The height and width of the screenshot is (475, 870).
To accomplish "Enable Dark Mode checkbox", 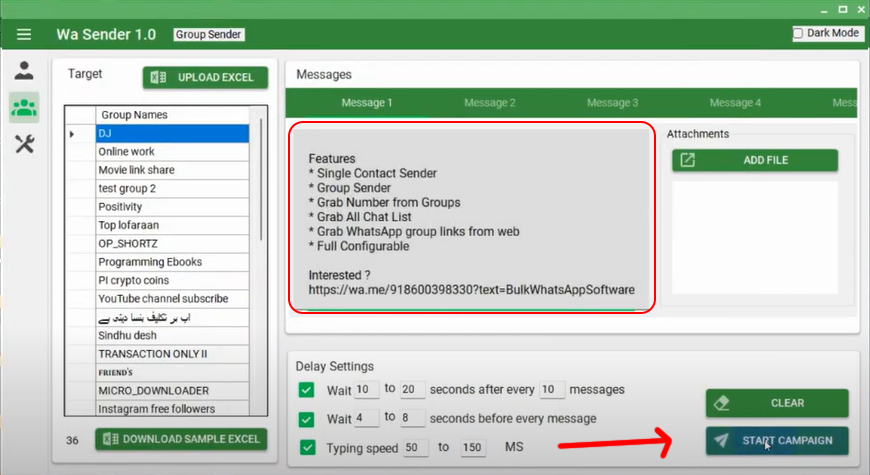I will coord(797,33).
